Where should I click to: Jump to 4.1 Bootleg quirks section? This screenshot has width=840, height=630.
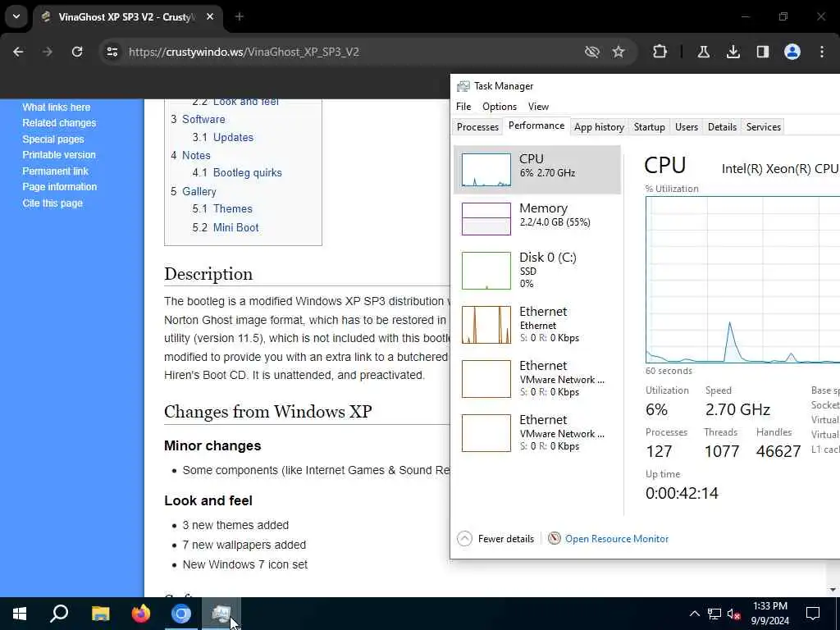(x=237, y=172)
